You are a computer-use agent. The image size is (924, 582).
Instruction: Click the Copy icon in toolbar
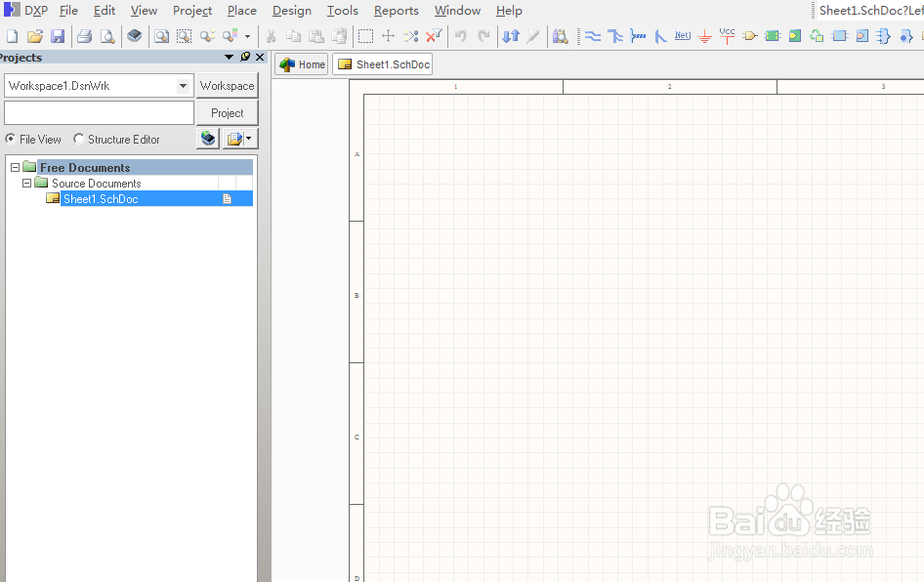[293, 36]
